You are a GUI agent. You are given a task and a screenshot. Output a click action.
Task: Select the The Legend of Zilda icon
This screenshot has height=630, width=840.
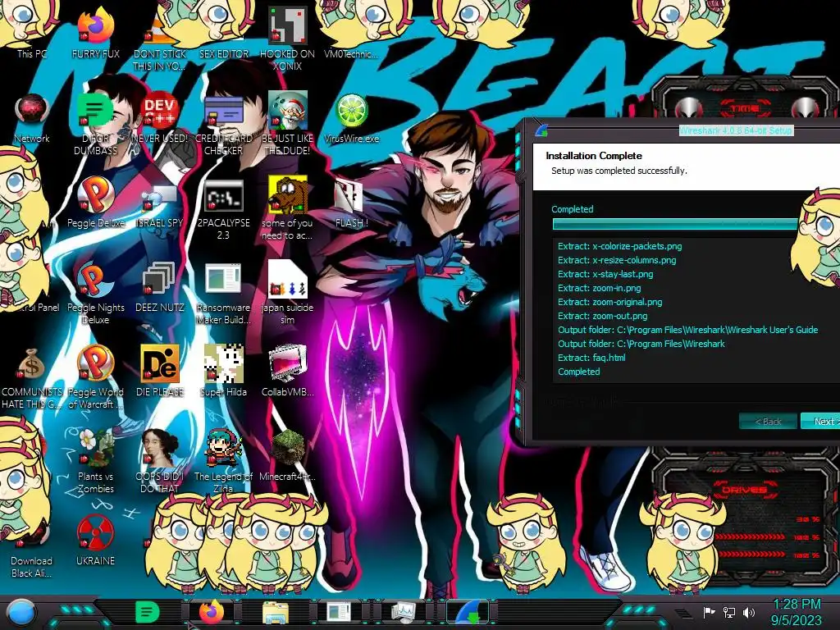[223, 462]
